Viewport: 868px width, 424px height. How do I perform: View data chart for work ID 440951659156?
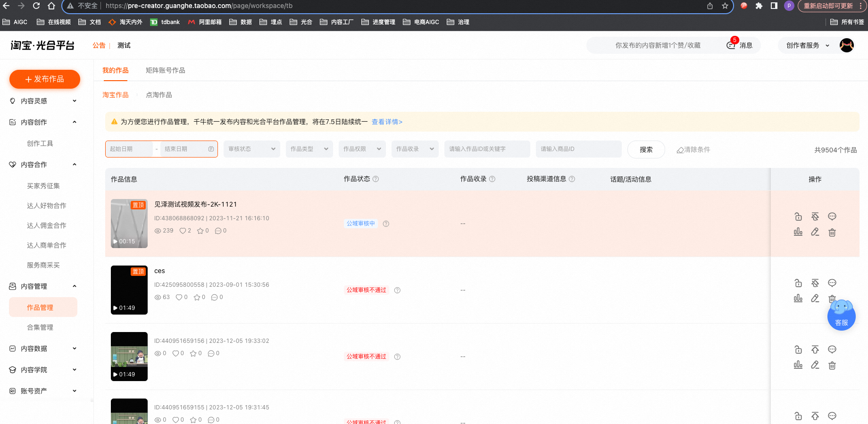click(798, 365)
